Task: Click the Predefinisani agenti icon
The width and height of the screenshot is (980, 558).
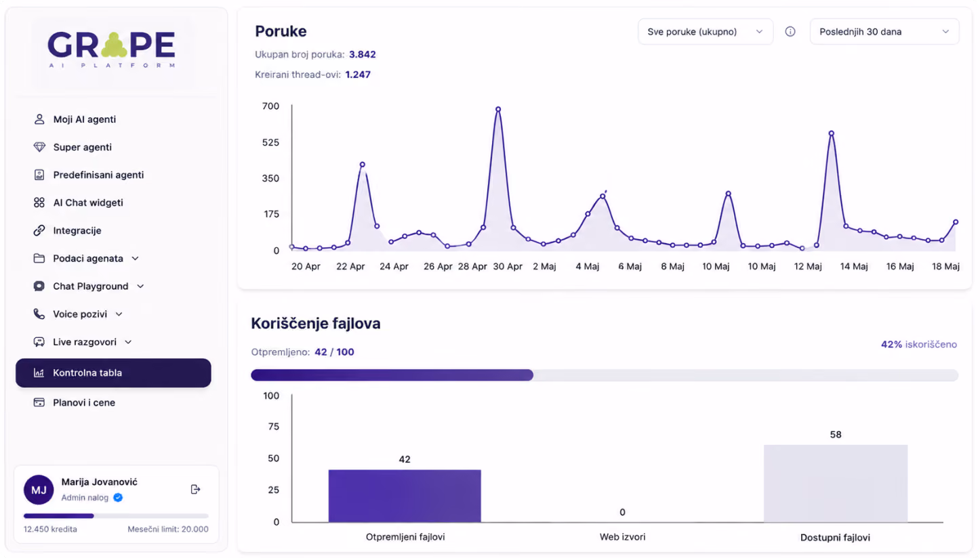Action: pyautogui.click(x=39, y=175)
